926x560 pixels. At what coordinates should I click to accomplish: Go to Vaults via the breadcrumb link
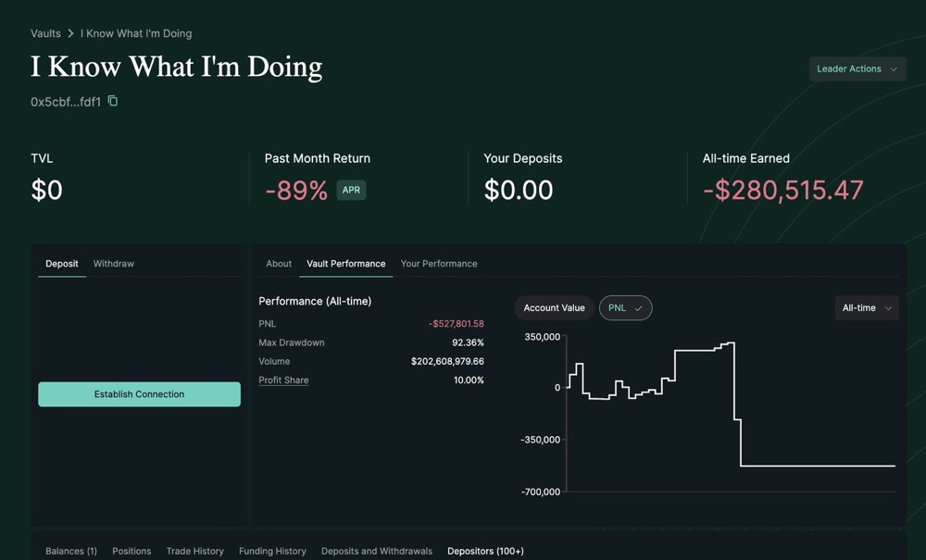pos(45,33)
